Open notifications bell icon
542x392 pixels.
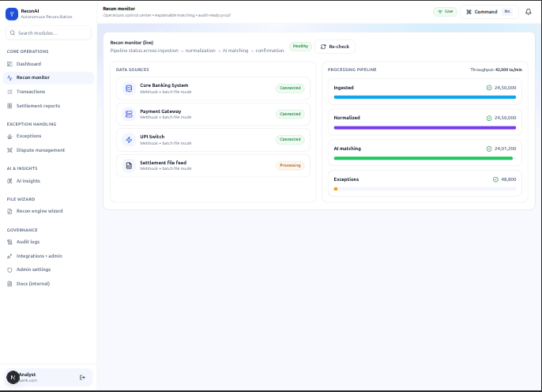tap(528, 12)
